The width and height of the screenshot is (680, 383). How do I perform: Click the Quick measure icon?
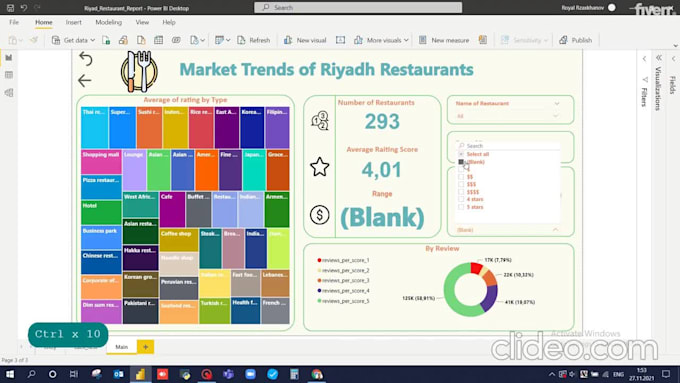483,40
